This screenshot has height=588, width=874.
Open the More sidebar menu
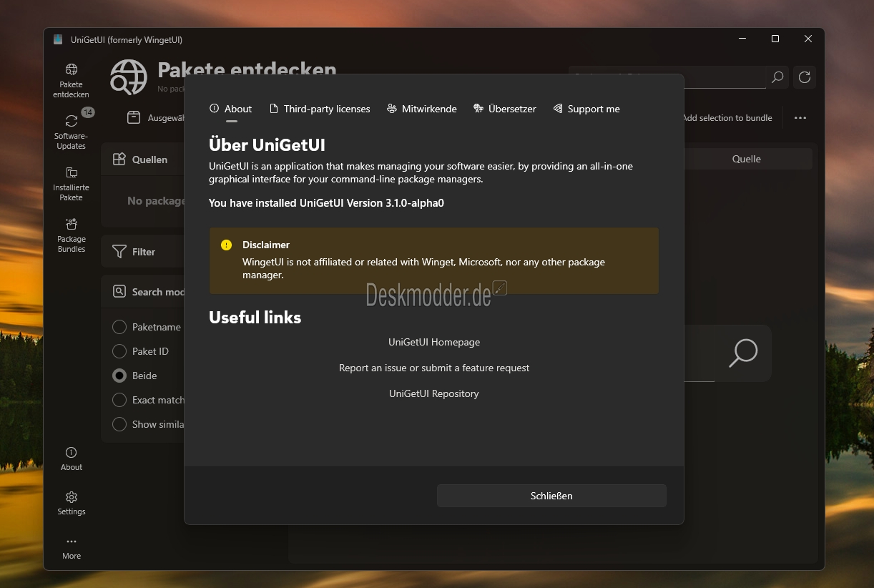72,547
